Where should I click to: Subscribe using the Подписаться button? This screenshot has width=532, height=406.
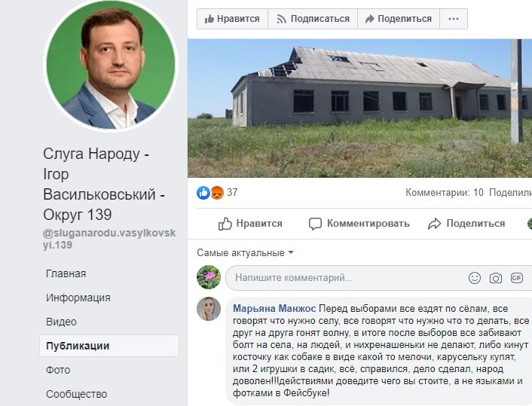pyautogui.click(x=313, y=19)
